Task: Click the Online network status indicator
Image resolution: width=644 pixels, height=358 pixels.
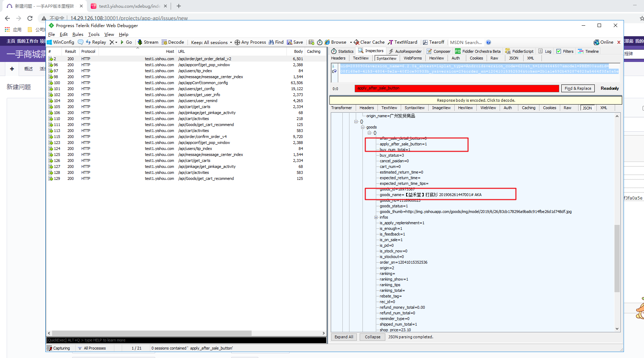Action: (604, 42)
